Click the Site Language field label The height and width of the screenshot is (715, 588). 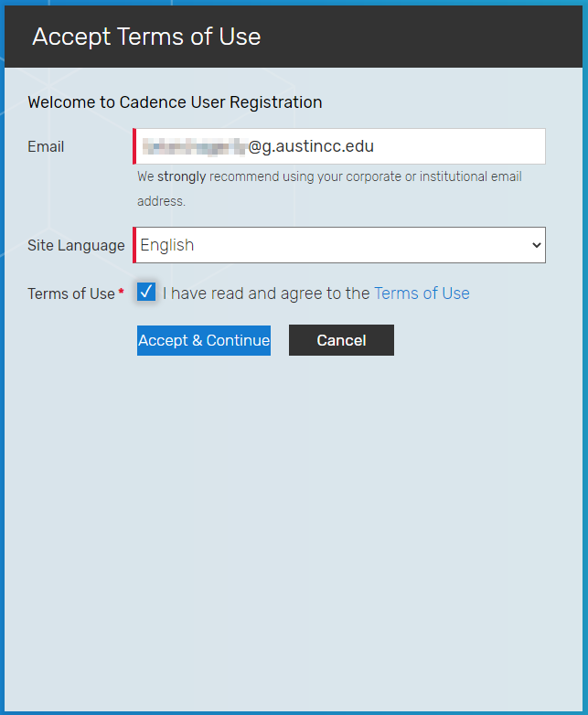pos(76,245)
